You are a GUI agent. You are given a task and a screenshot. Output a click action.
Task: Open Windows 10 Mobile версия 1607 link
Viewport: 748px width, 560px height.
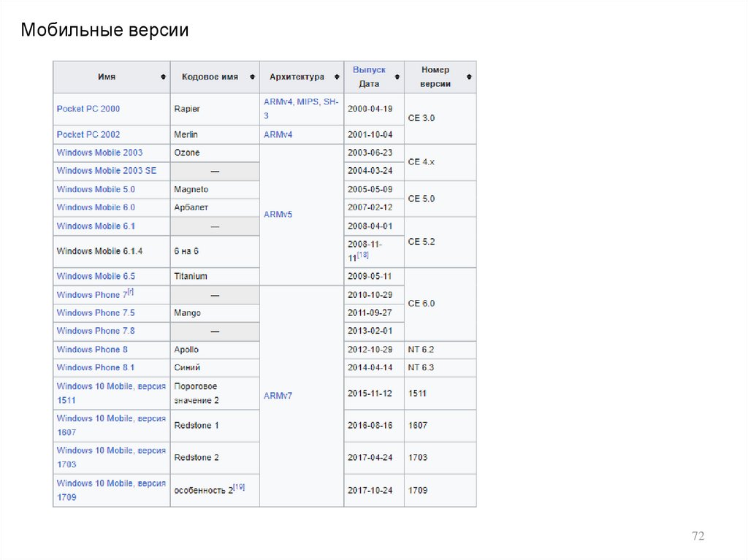coord(111,425)
